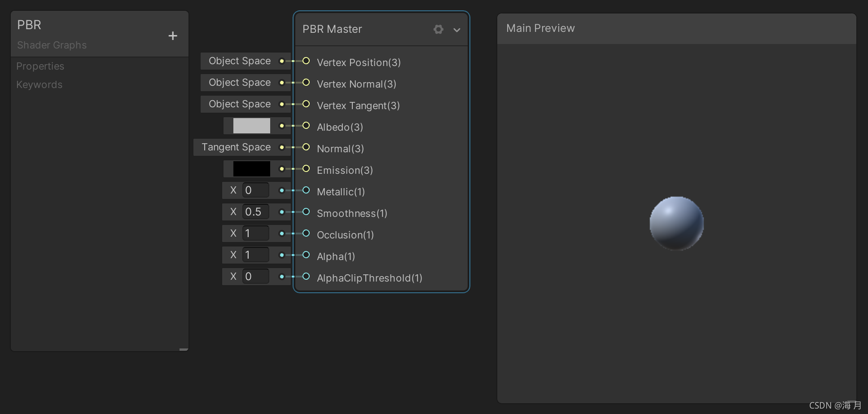Click the Vertex Tangent input port
Screen dimensions: 868x414
[306, 104]
